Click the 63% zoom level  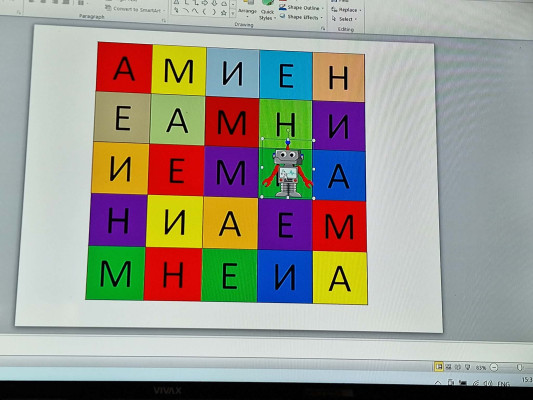tap(481, 368)
